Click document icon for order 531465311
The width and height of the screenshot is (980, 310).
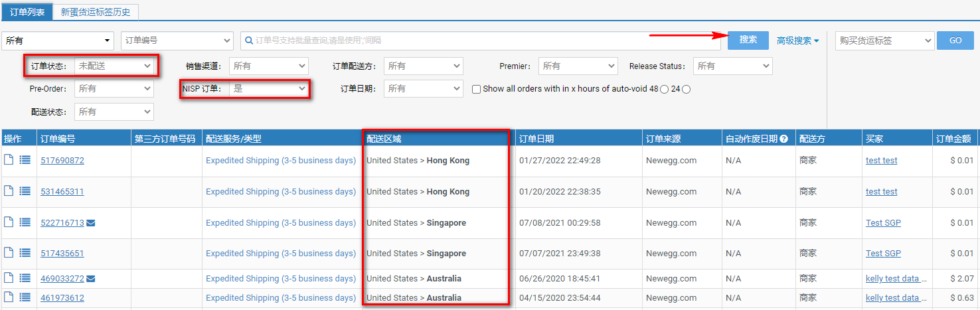[9, 191]
